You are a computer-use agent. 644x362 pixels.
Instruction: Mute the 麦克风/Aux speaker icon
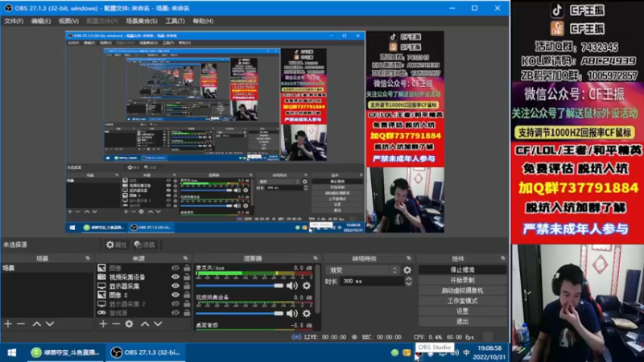pyautogui.click(x=292, y=286)
